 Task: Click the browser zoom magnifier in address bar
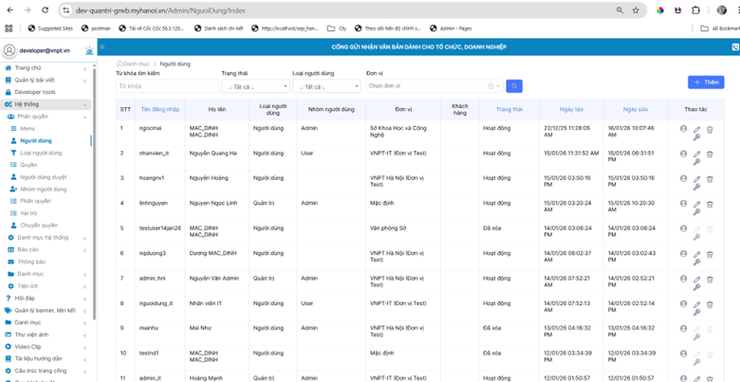coord(620,10)
